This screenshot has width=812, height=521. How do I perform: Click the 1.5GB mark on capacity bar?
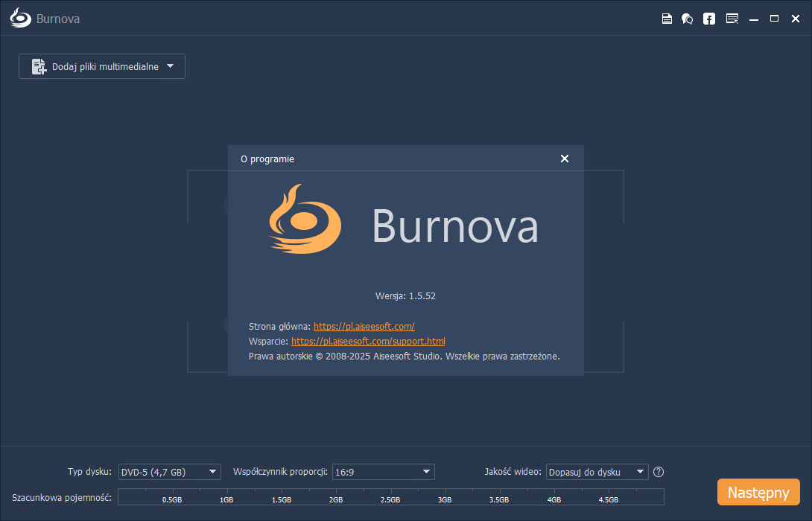pos(282,499)
